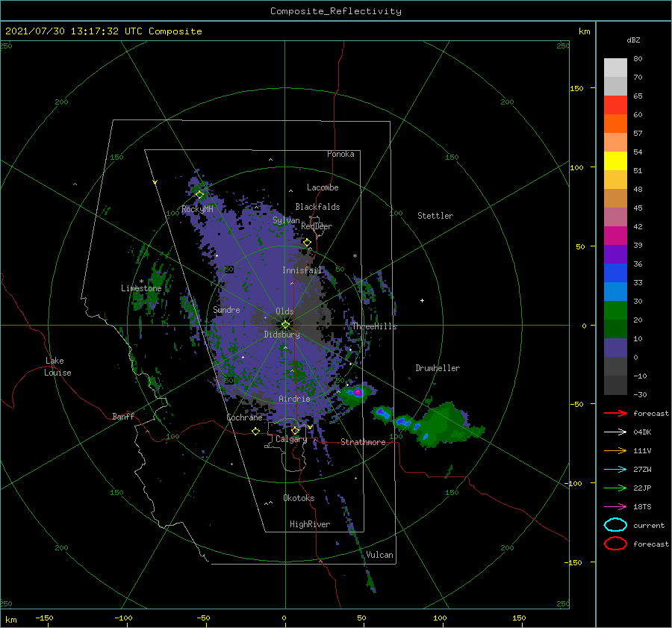Click the Sundre label
672x628 pixels.
(226, 309)
